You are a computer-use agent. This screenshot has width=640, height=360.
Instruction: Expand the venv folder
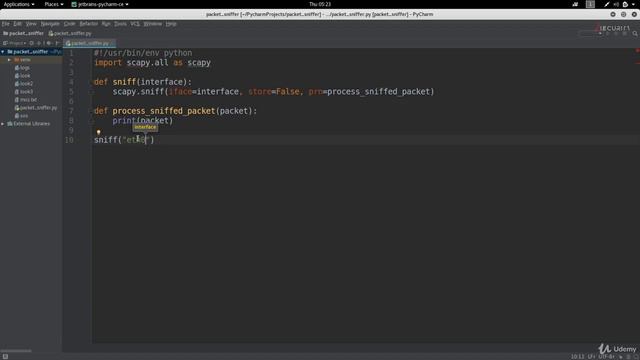click(x=9, y=60)
